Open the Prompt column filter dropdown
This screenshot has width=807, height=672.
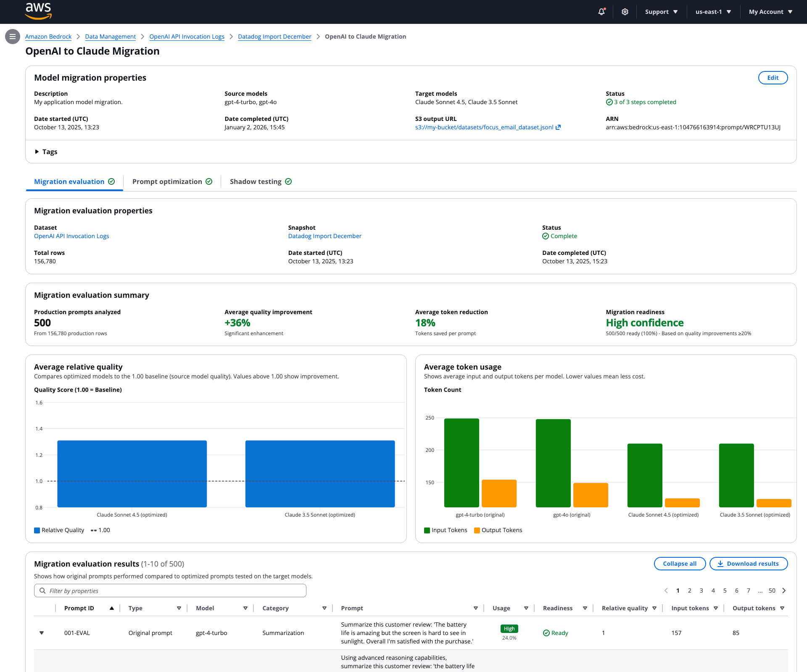(476, 608)
